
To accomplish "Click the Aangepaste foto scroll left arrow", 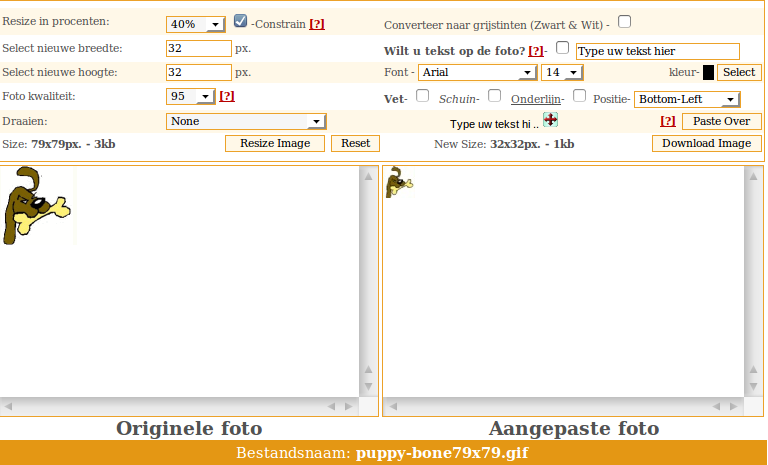I will click(393, 406).
